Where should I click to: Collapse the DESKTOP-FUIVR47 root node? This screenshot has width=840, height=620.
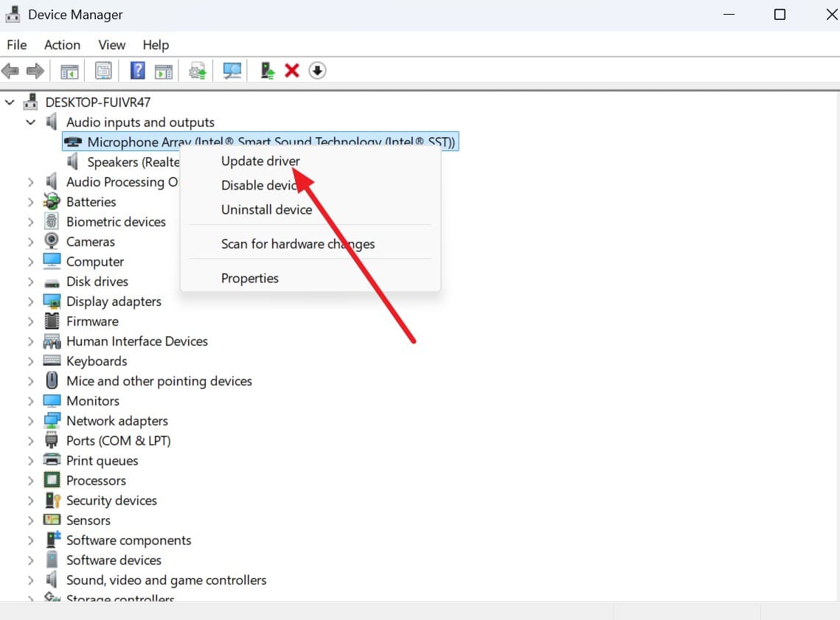pos(10,102)
